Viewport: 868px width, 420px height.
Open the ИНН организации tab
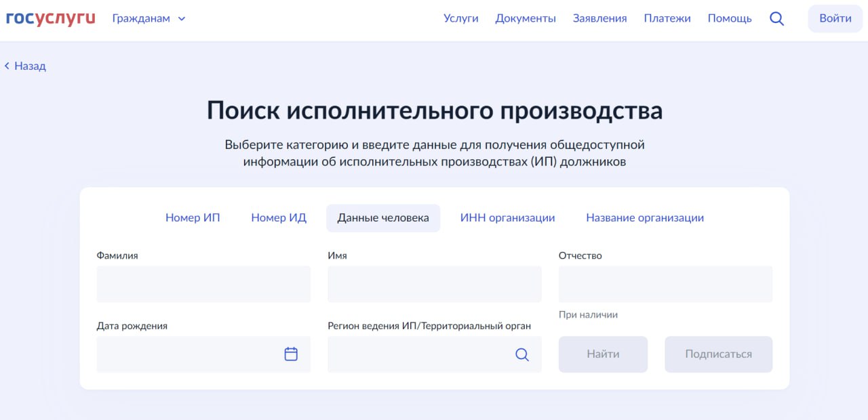coord(507,217)
